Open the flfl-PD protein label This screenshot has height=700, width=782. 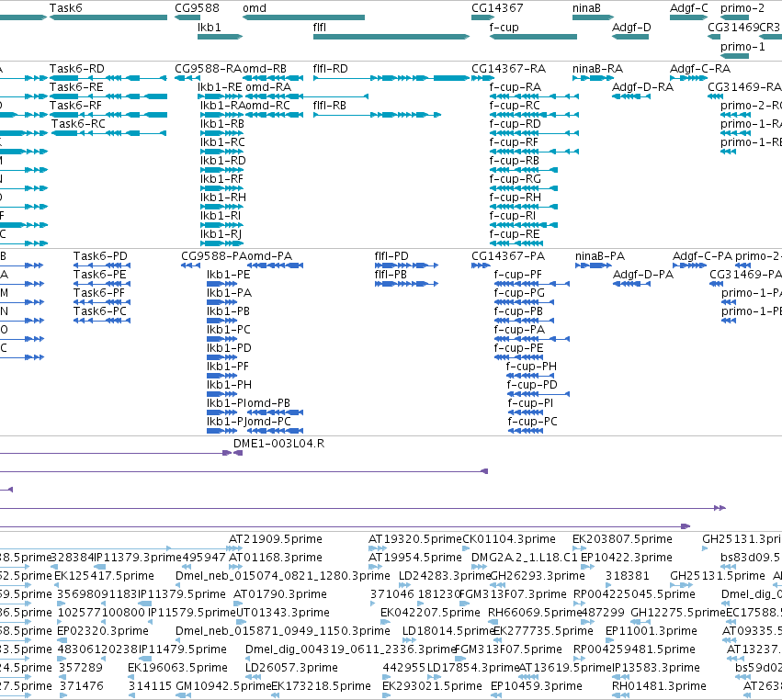(x=391, y=256)
